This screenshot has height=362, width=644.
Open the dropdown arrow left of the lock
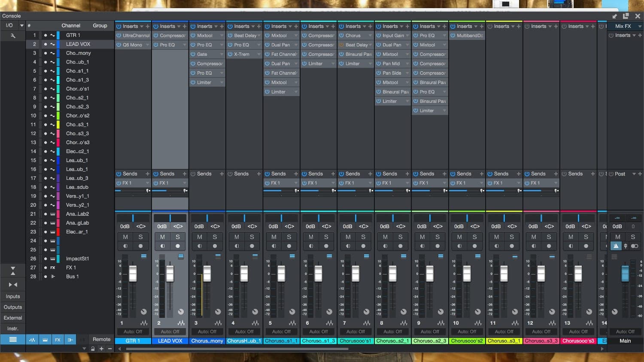pos(84,349)
